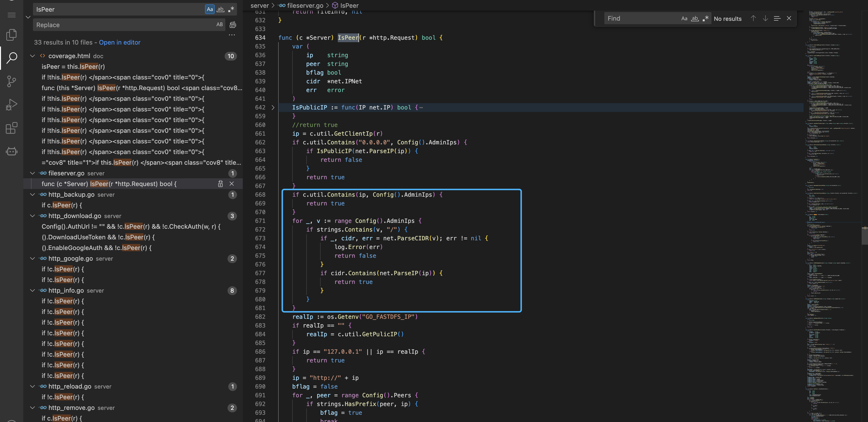This screenshot has height=422, width=868.
Task: Toggle Use Regular Expression in search panel
Action: pyautogui.click(x=231, y=9)
